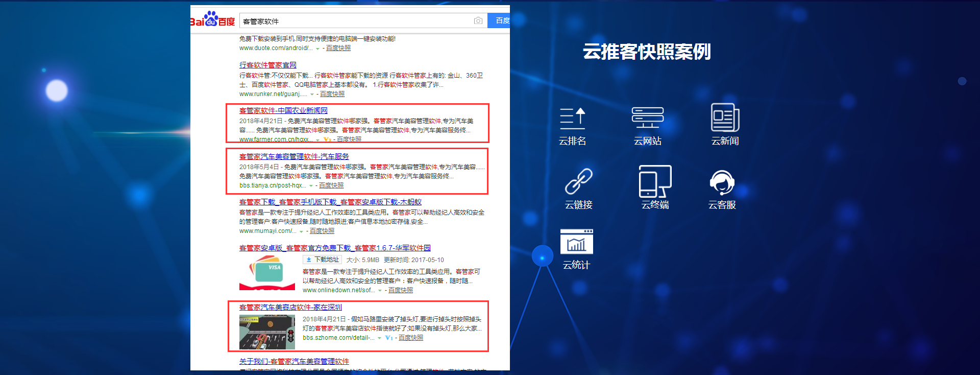Expand the arrow beside www.farmer.com.cn
Viewport: 980px width, 375px height.
(x=317, y=140)
